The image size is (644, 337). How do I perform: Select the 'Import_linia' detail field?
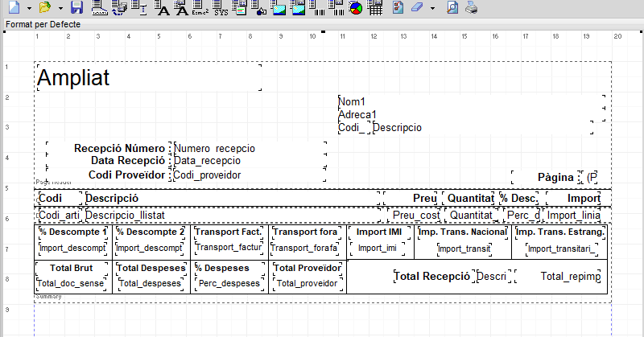point(572,215)
